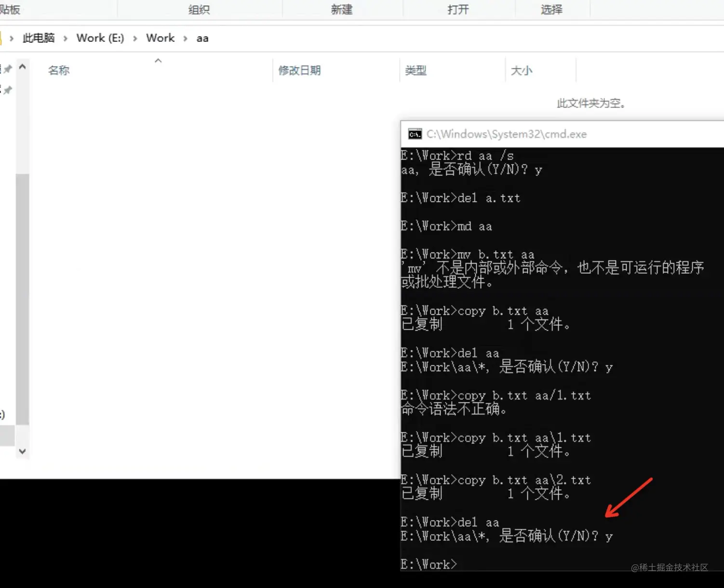Click the E:\Work> prompt at terminal bottom
The height and width of the screenshot is (588, 724).
pos(429,564)
